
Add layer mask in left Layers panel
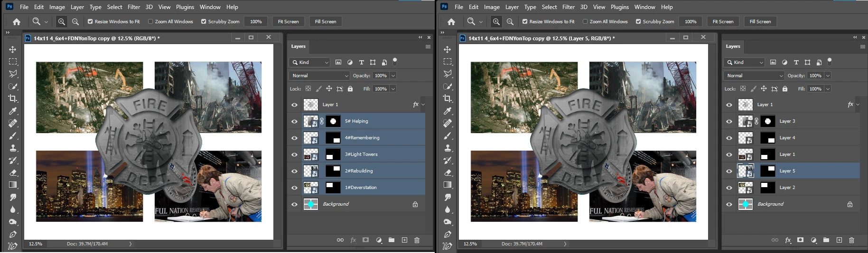coord(365,240)
